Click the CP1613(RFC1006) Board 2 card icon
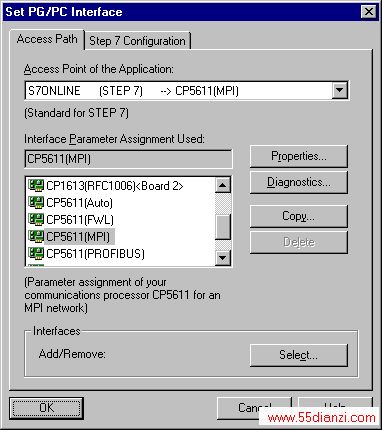 click(36, 185)
